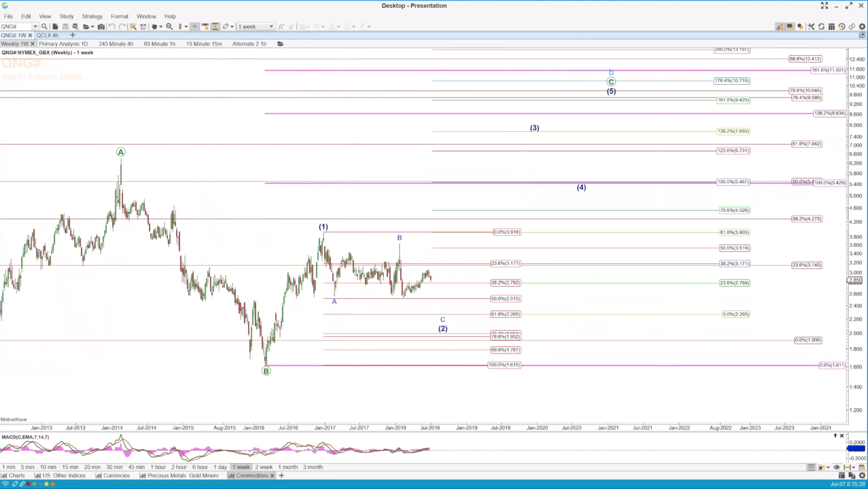Screen dimensions: 868x489
Task: Select the 1 day timeframe button
Action: (x=220, y=467)
